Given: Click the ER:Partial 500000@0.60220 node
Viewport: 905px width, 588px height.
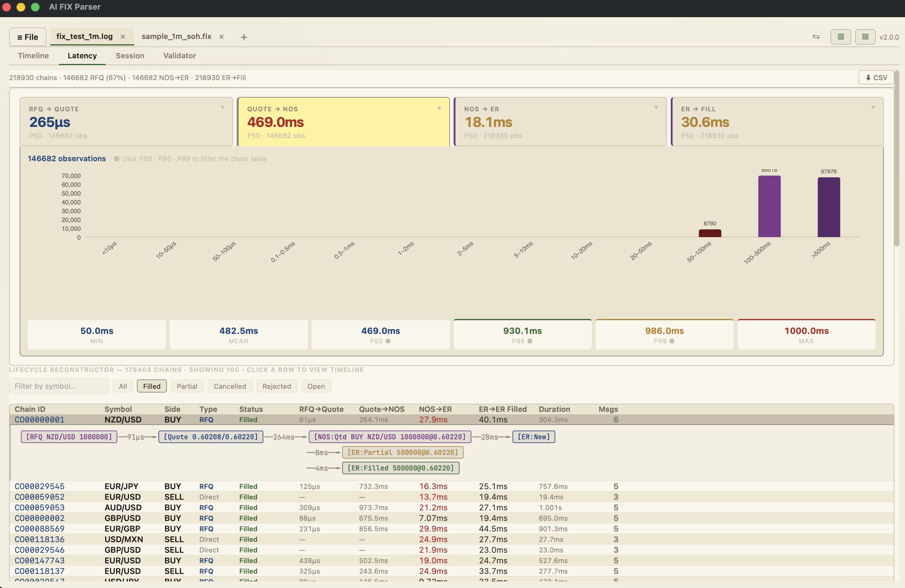Looking at the screenshot, I should click(x=403, y=452).
